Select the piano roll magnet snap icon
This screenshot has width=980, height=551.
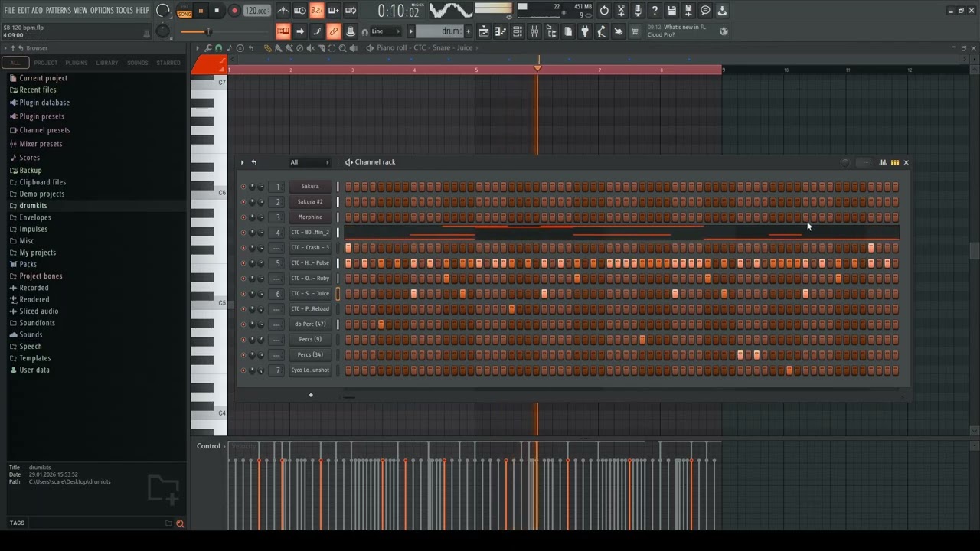[219, 48]
